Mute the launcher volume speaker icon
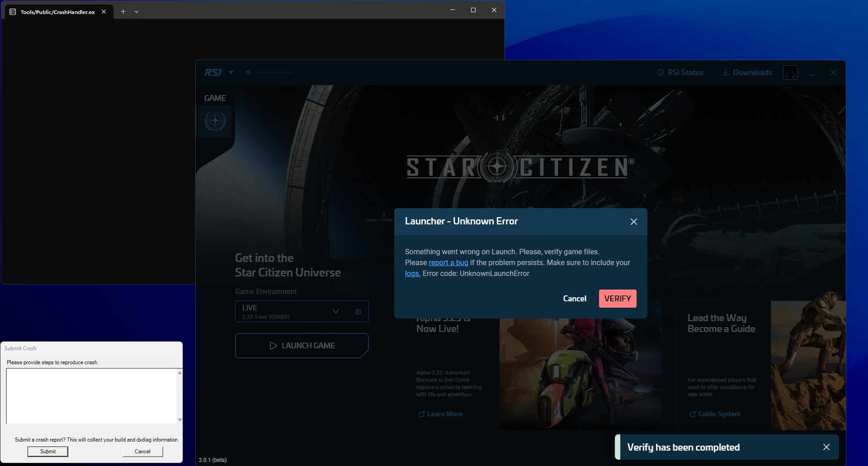 [x=249, y=72]
